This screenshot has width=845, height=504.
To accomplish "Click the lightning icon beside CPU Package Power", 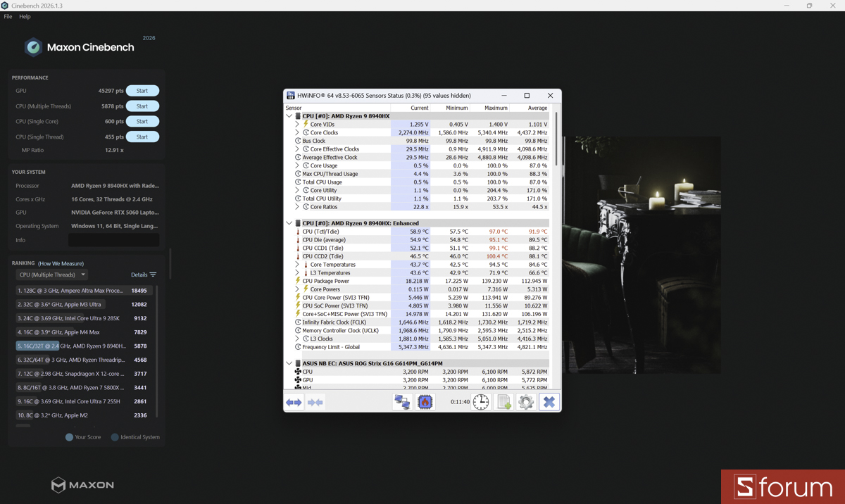I will (x=298, y=281).
